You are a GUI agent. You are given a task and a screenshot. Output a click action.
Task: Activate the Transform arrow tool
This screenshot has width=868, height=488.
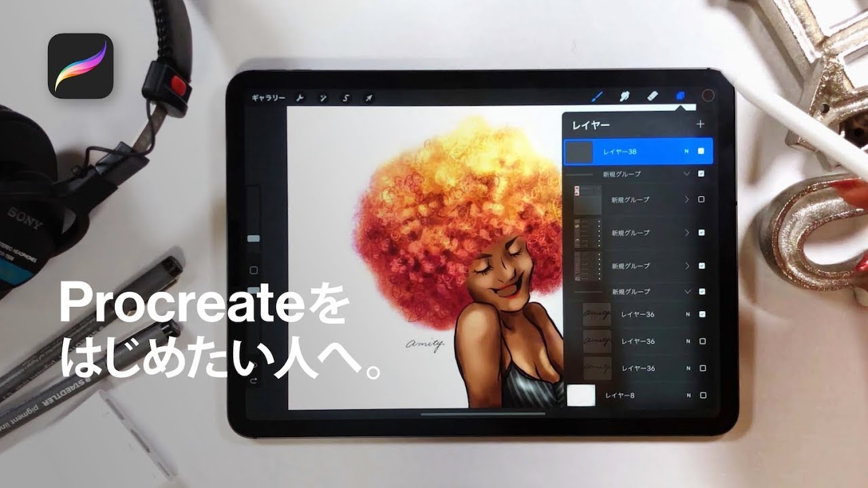point(368,98)
